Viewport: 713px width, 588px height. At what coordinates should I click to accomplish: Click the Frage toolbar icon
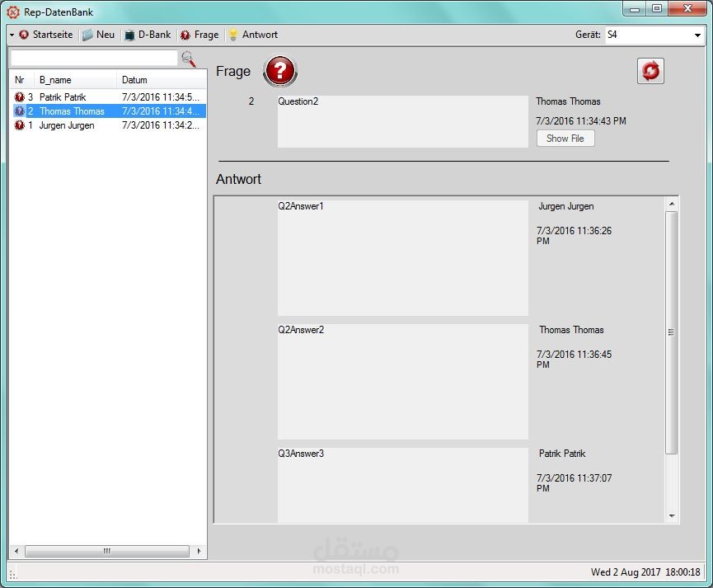click(185, 35)
